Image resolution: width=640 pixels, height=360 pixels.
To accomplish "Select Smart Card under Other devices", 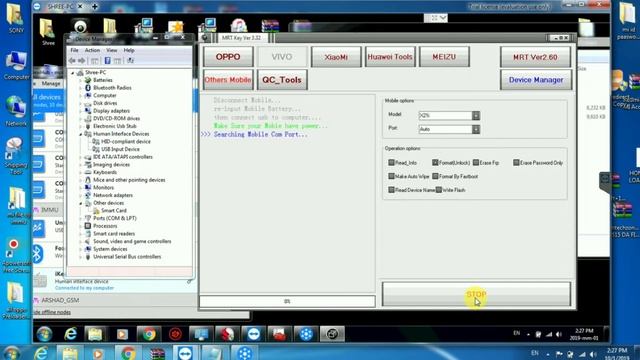I will pyautogui.click(x=114, y=211).
